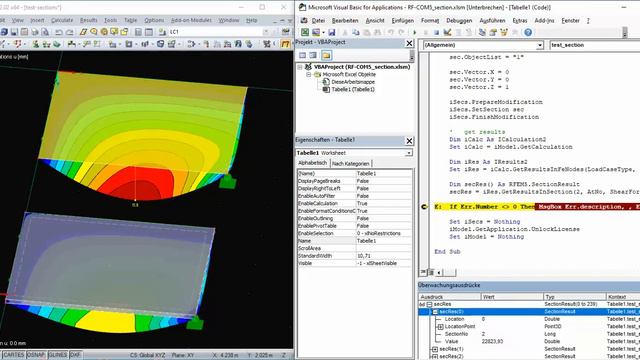The width and height of the screenshot is (640, 360).
Task: Close the Eigenschaften properties panel
Action: click(x=409, y=141)
